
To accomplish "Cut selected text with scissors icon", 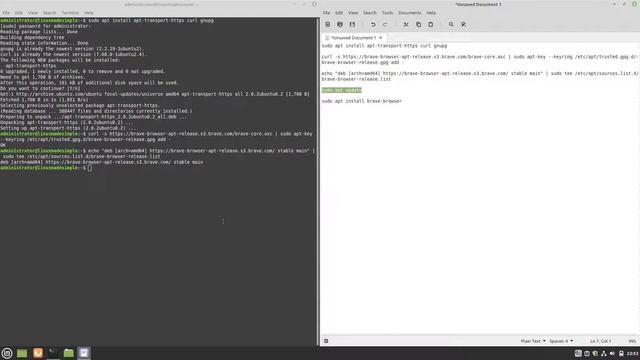I will coord(406,24).
